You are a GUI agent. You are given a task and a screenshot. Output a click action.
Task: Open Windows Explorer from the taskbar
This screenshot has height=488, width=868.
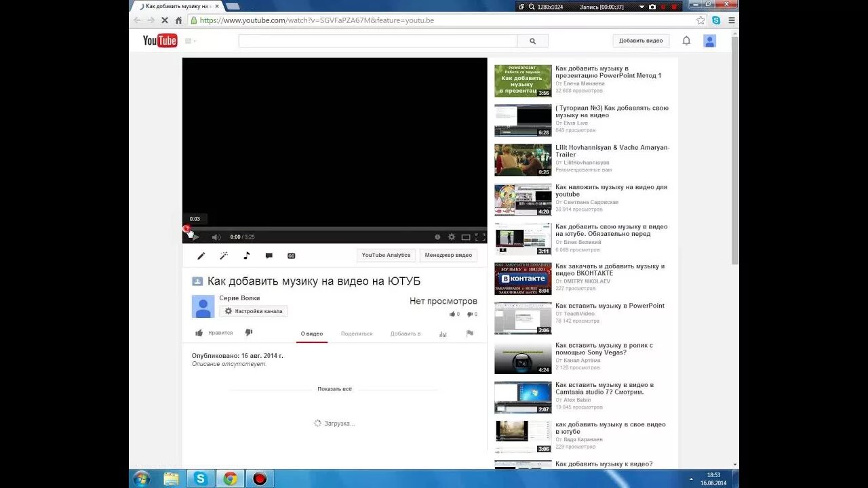[x=172, y=479]
